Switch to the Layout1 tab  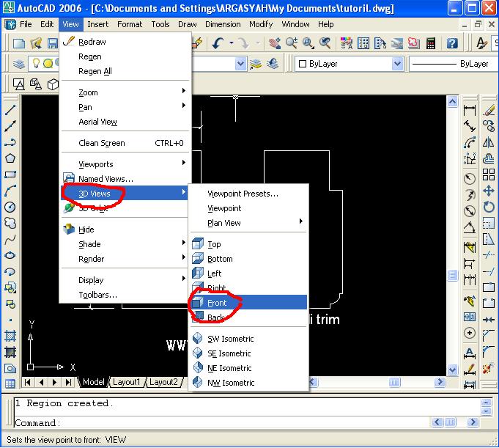click(x=126, y=382)
